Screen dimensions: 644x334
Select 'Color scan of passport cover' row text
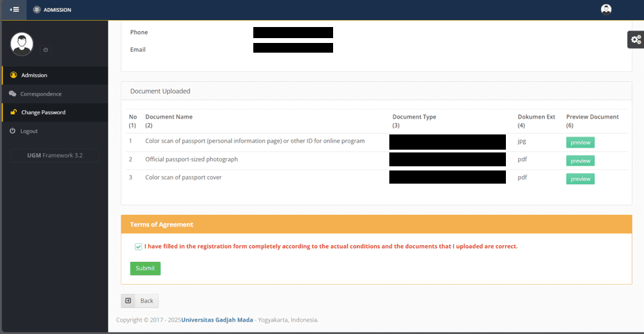183,177
